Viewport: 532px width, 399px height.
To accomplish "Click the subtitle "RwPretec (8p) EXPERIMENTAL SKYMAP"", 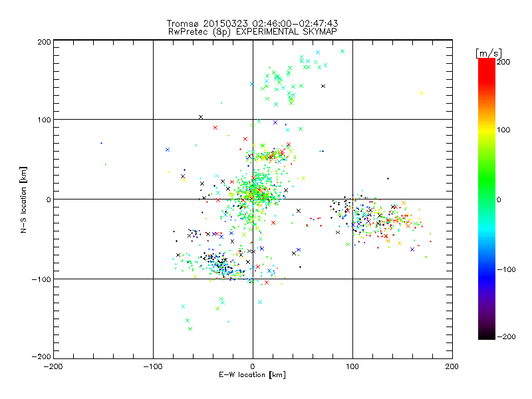I will (253, 32).
